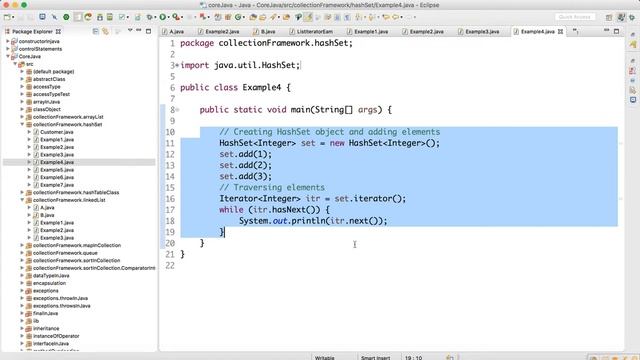Click the Open Perspective icon
Image resolution: width=640 pixels, height=360 pixels.
609,17
